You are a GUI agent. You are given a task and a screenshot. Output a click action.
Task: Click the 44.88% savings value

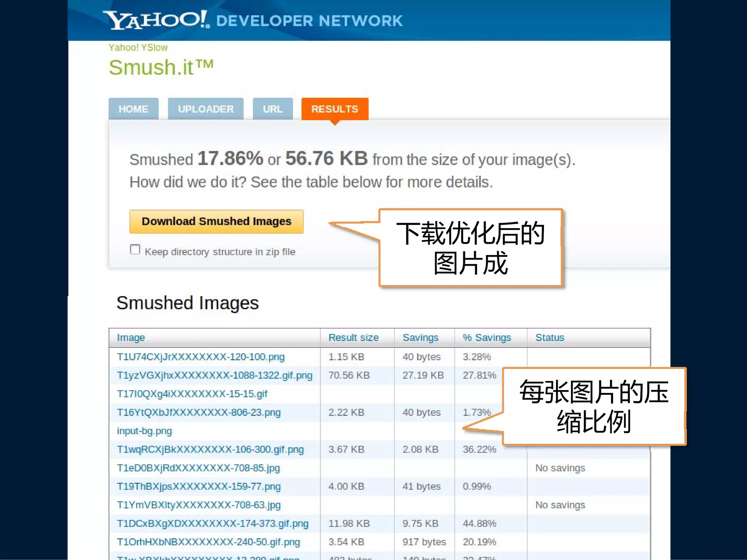click(x=479, y=524)
